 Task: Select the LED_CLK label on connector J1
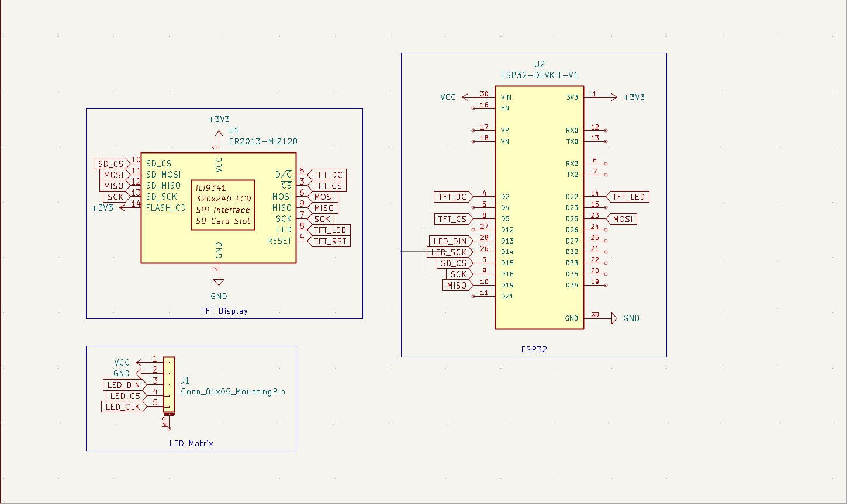click(122, 407)
